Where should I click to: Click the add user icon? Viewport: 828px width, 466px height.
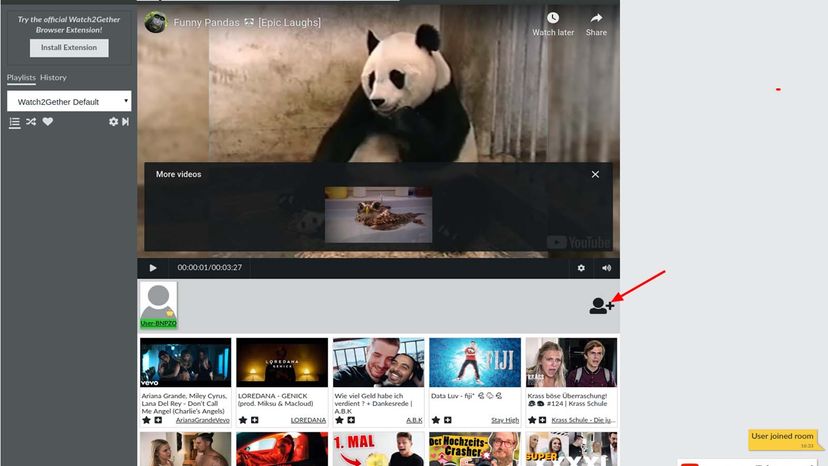pos(601,306)
